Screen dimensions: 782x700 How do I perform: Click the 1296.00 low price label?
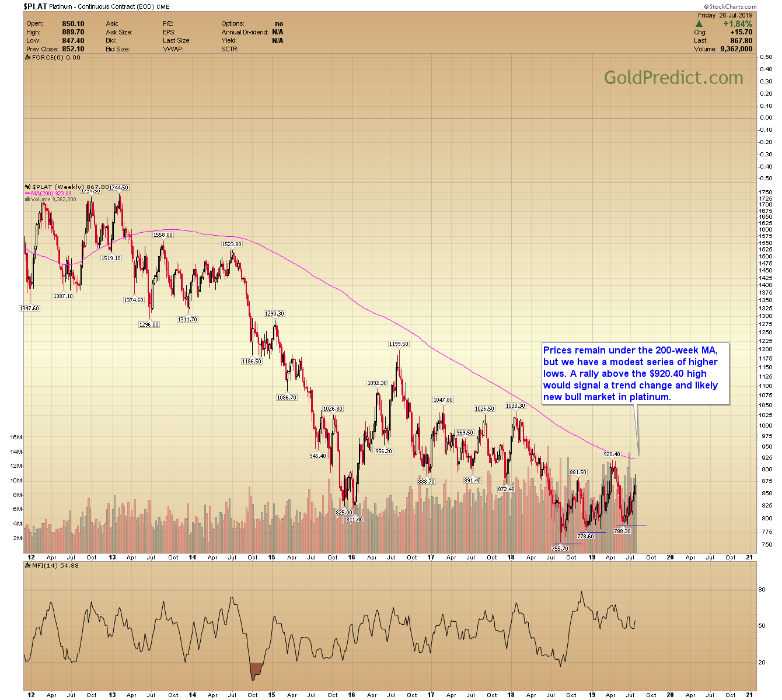[149, 324]
